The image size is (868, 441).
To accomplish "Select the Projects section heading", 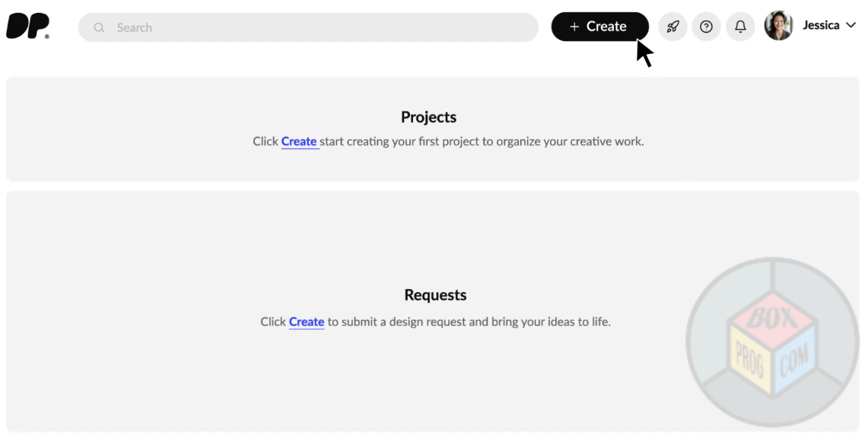I will (428, 117).
